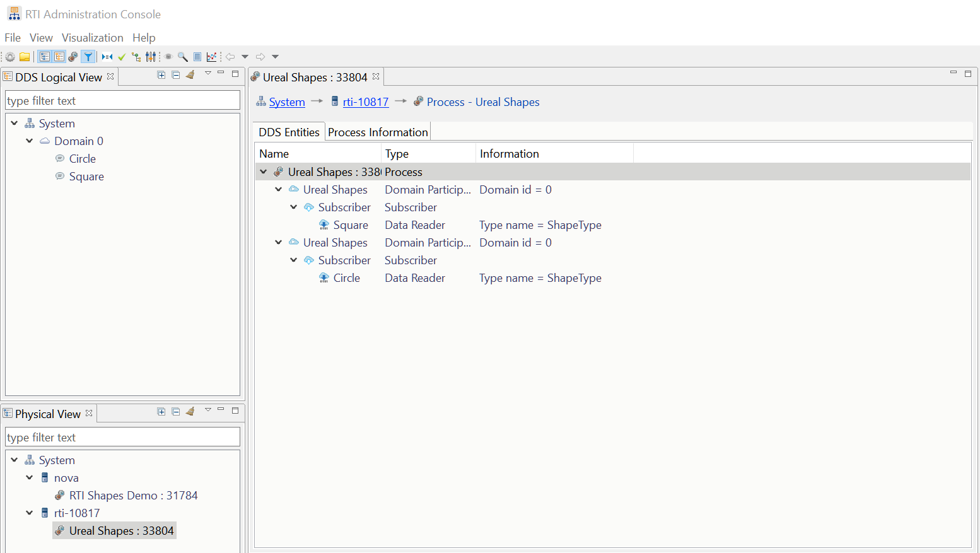Open the back history dropdown arrow

[245, 57]
